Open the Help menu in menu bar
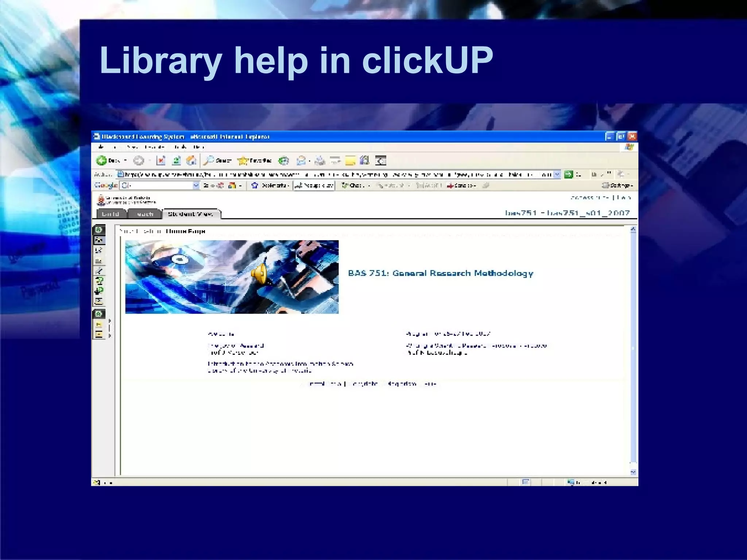Viewport: 747px width, 560px height. [199, 147]
